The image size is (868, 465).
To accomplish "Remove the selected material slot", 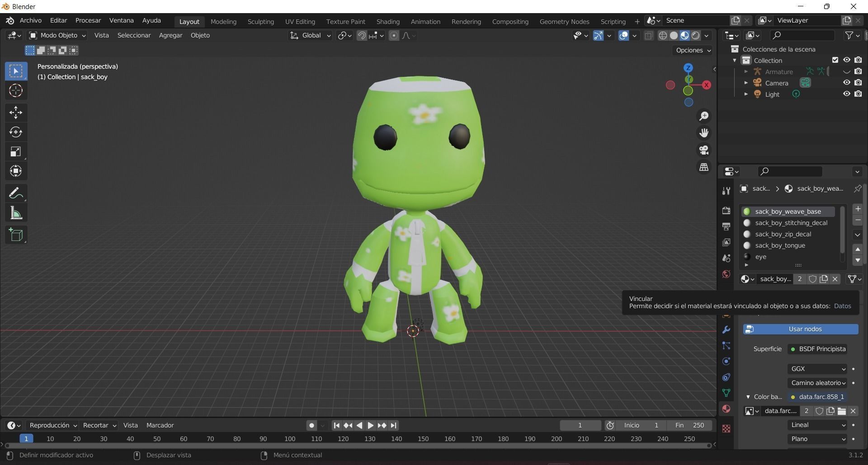I will 858,220.
